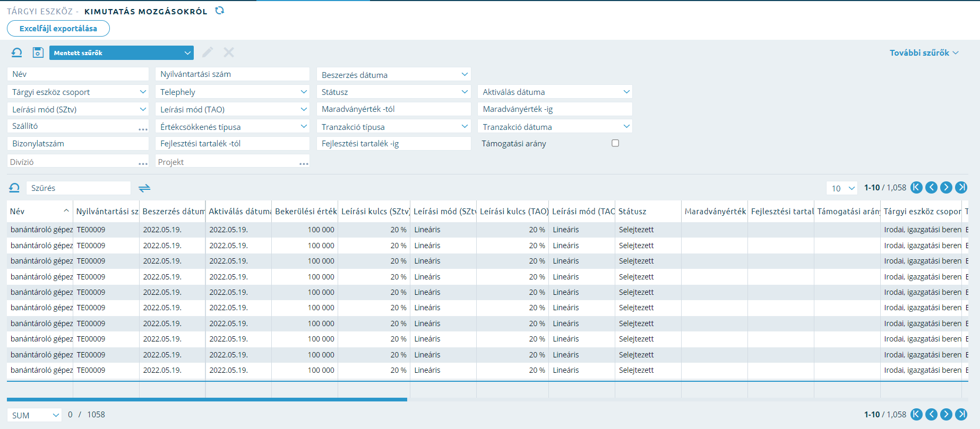Reset table search with the undo icon
Screen dimensions: 980x429
14,188
